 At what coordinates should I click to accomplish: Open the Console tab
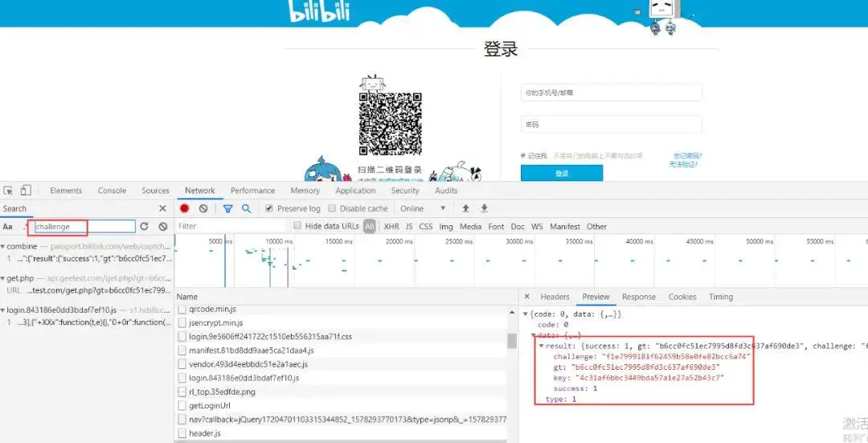click(112, 191)
